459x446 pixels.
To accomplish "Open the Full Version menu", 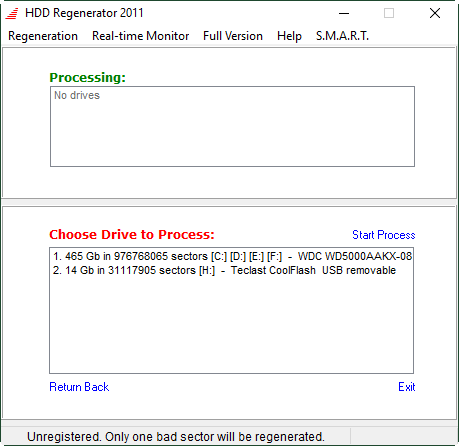I will [x=233, y=36].
